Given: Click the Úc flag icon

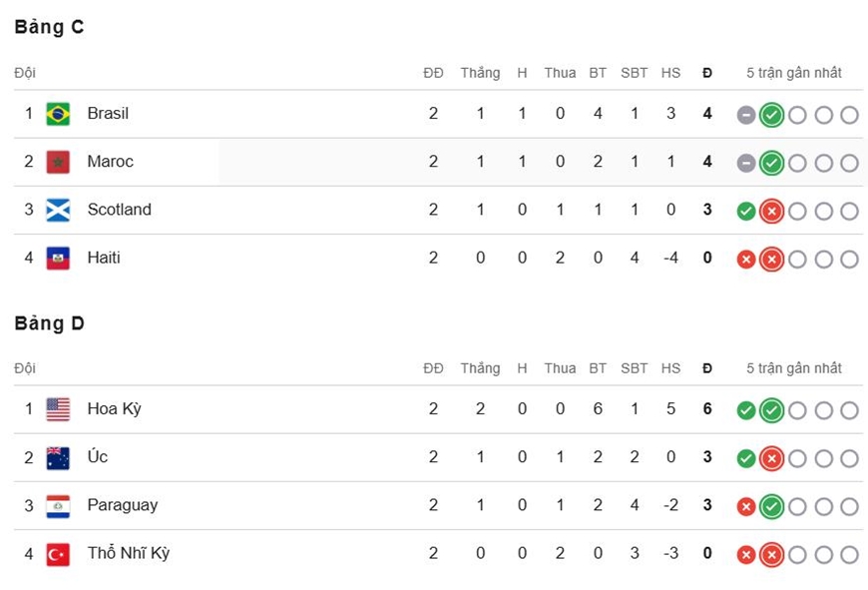Looking at the screenshot, I should point(58,458).
